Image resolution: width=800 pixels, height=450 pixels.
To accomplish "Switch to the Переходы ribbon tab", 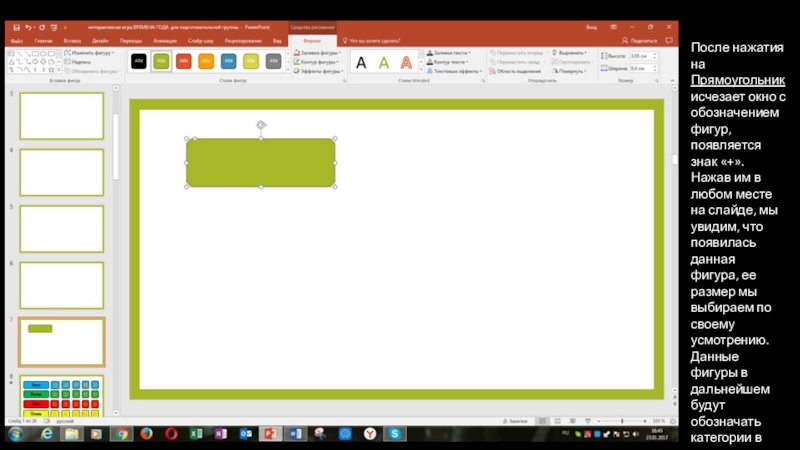I will [x=131, y=41].
